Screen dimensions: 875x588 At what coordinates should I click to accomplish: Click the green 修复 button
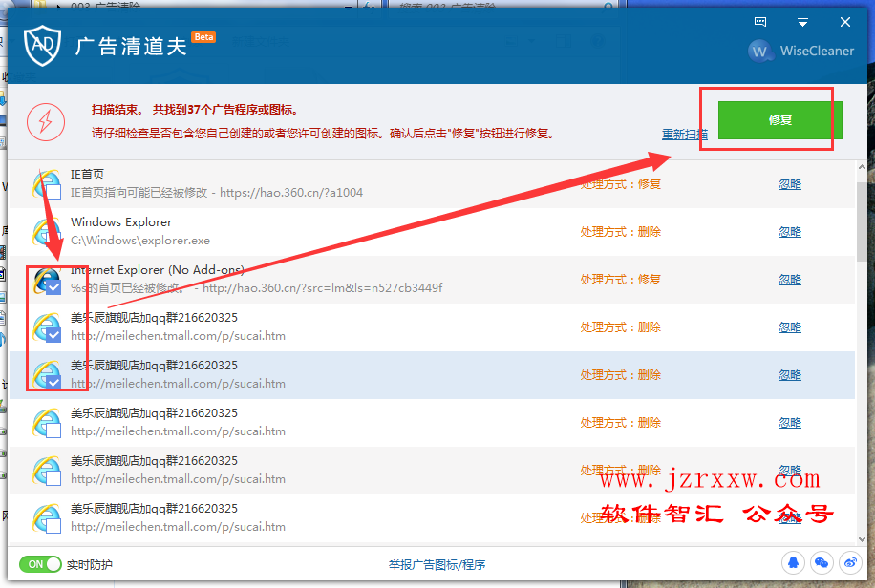tap(779, 120)
